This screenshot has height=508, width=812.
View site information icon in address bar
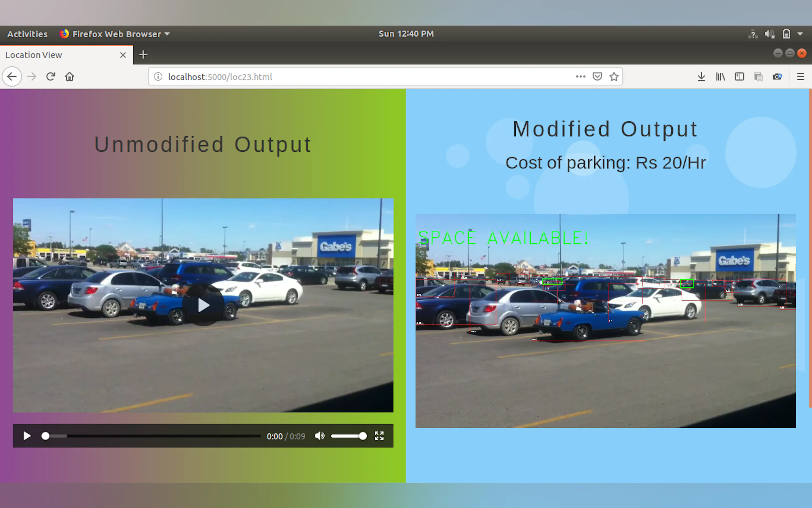click(158, 76)
